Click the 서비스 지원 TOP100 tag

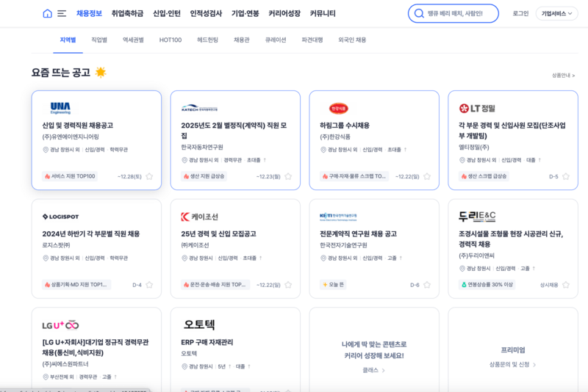click(x=70, y=176)
